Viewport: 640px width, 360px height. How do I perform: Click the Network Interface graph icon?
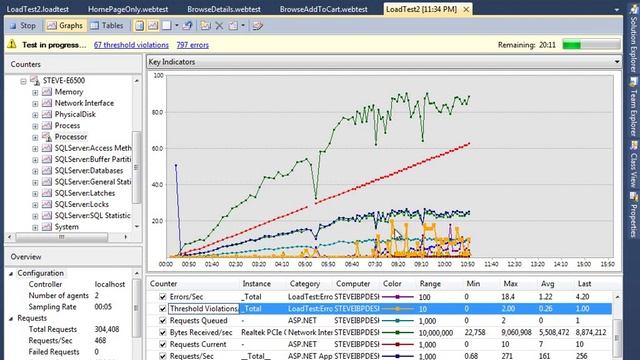pyautogui.click(x=47, y=103)
